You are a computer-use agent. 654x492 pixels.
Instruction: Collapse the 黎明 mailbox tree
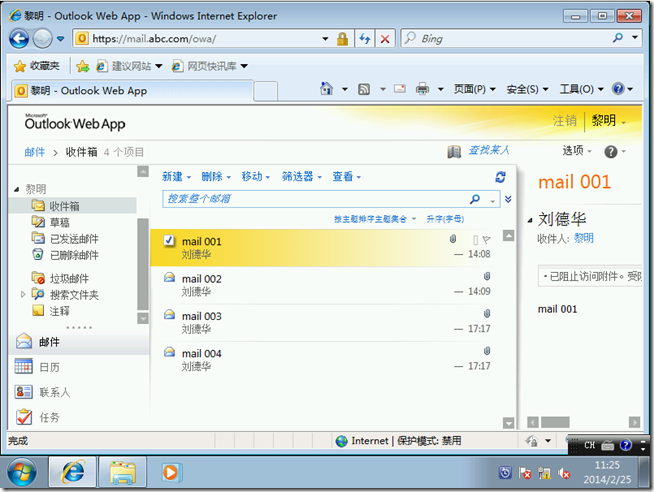17,189
